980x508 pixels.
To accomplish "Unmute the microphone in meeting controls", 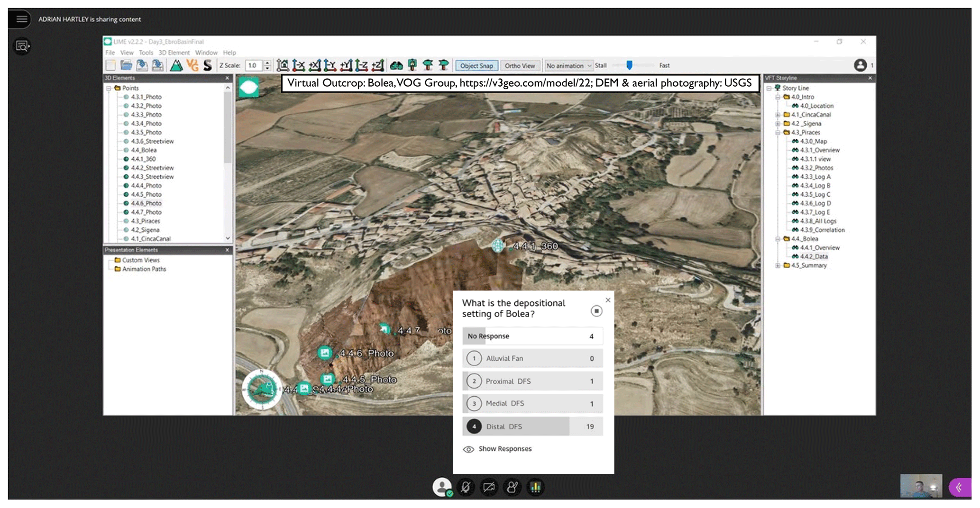I will click(x=466, y=487).
